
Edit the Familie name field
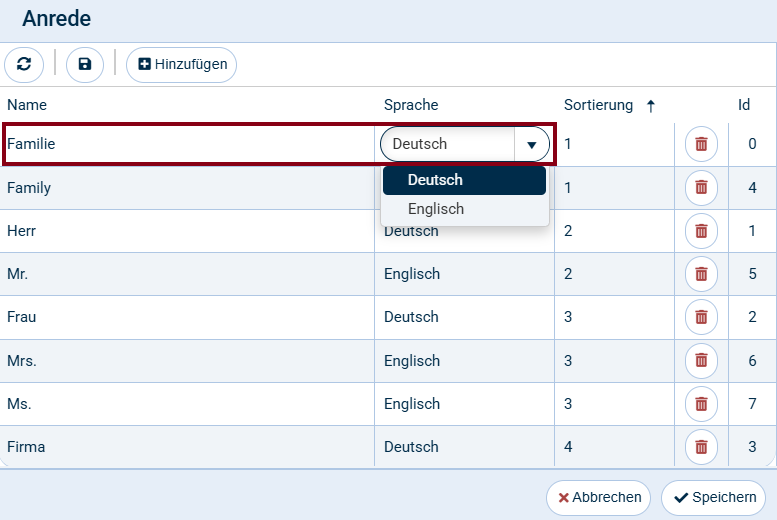pos(190,144)
